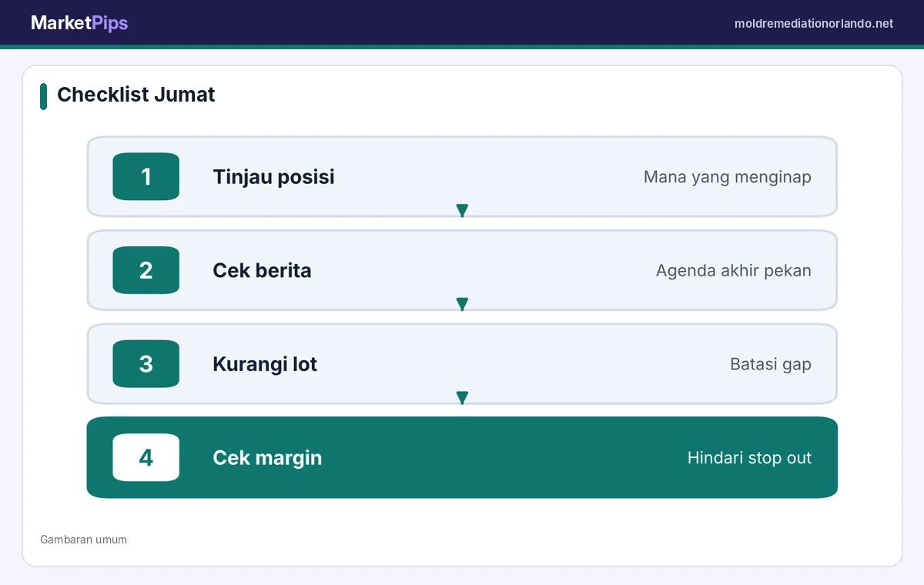The width and height of the screenshot is (924, 585).
Task: Click the Agenda akhir pekan description
Action: (x=734, y=271)
